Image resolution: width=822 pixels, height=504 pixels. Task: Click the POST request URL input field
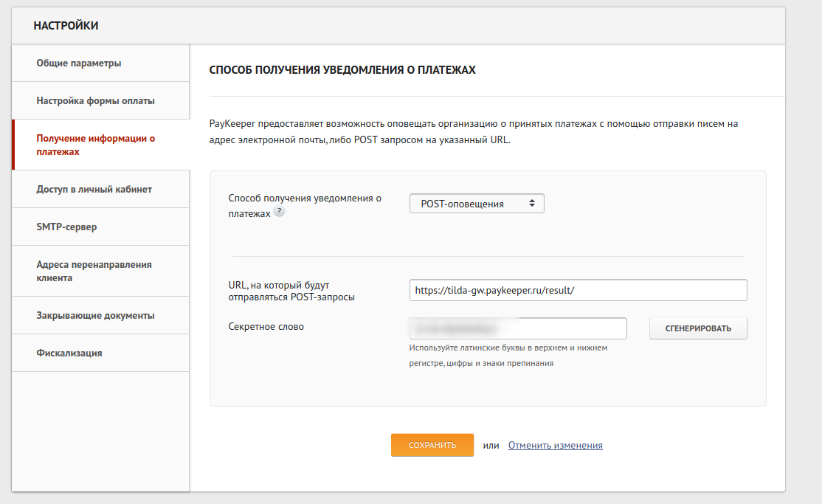(x=578, y=291)
